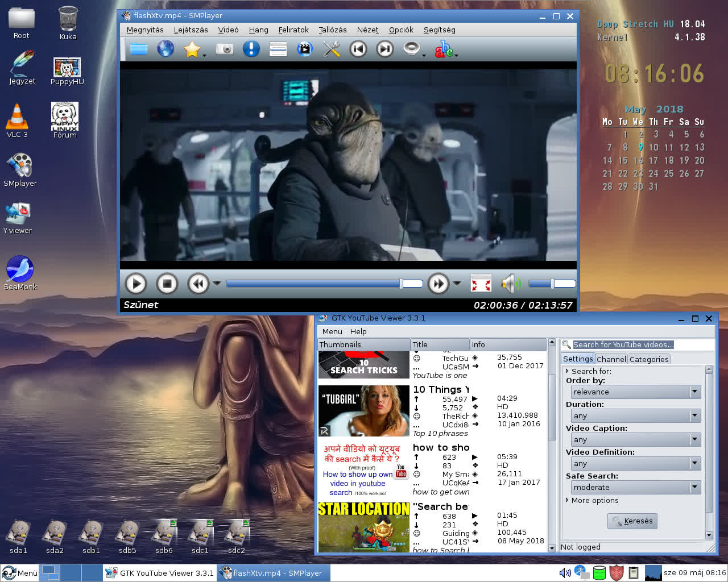Open the Video Definition dropdown
The height and width of the screenshot is (582, 728).
[x=636, y=463]
